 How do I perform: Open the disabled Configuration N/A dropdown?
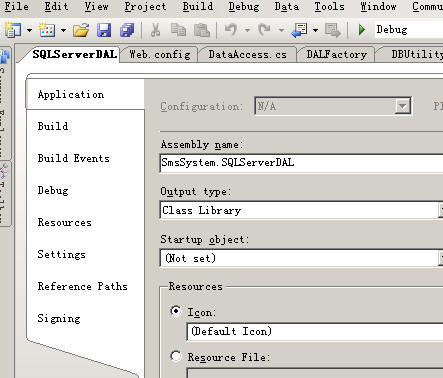(333, 106)
